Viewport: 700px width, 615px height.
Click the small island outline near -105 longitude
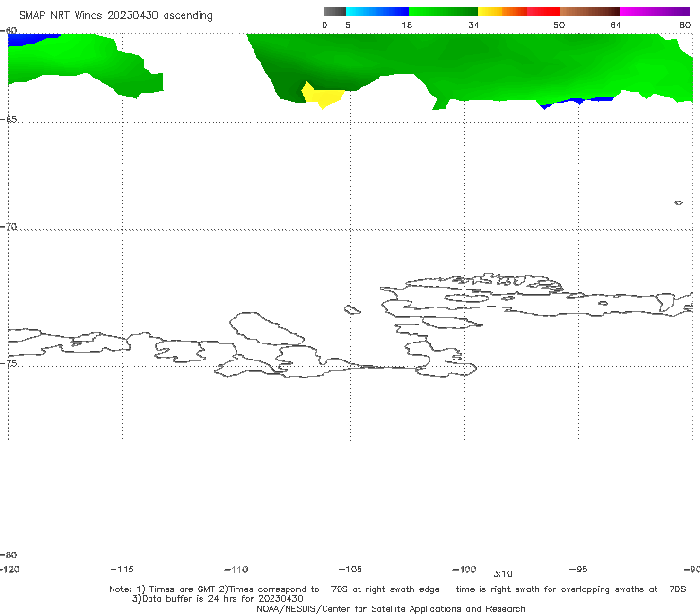(x=352, y=309)
